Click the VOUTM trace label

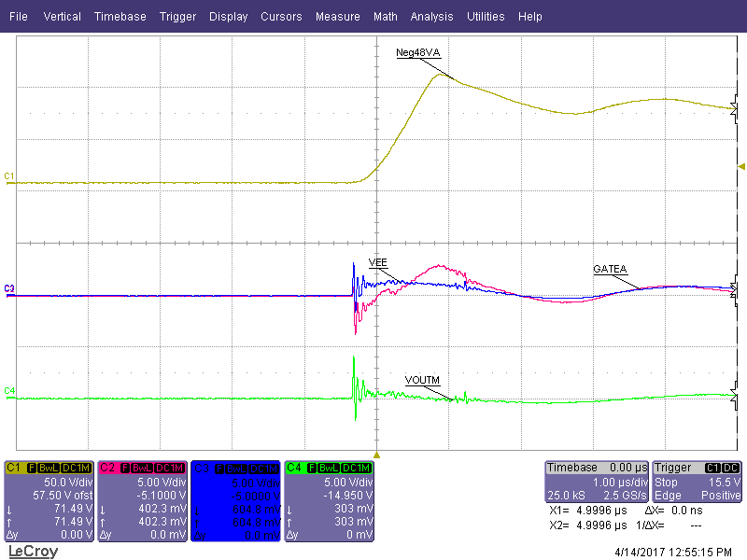(x=422, y=380)
